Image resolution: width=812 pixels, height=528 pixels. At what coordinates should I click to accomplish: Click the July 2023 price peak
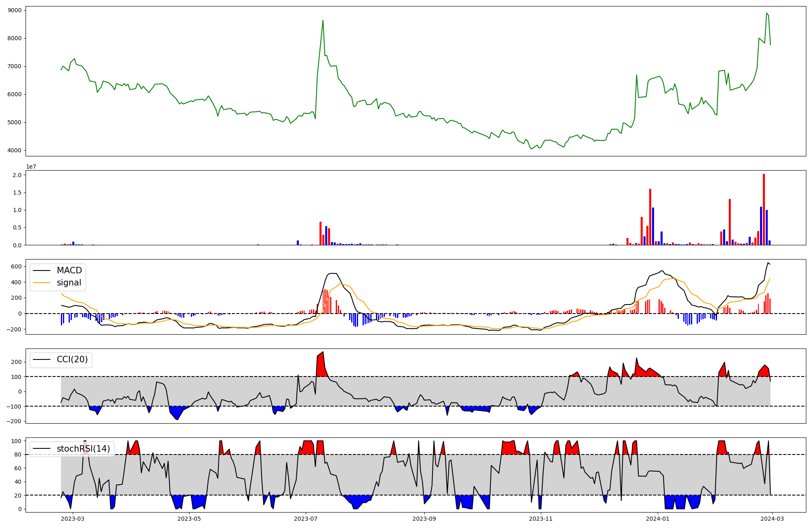tap(323, 20)
